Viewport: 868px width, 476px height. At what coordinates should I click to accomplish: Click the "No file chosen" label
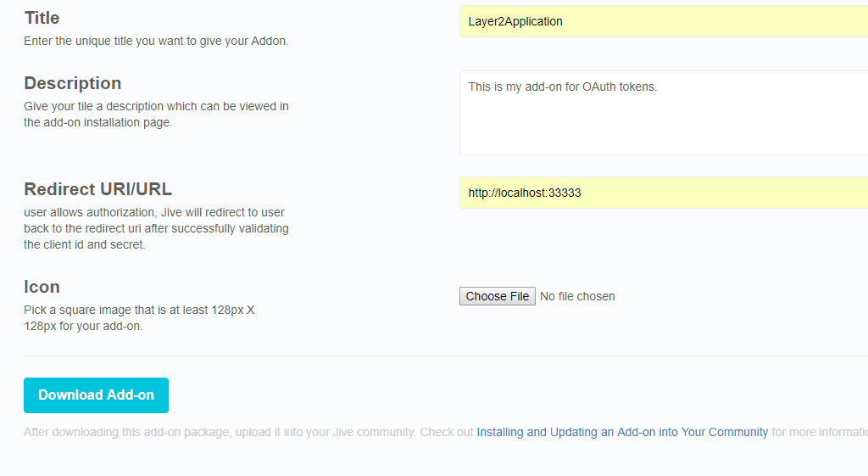577,296
